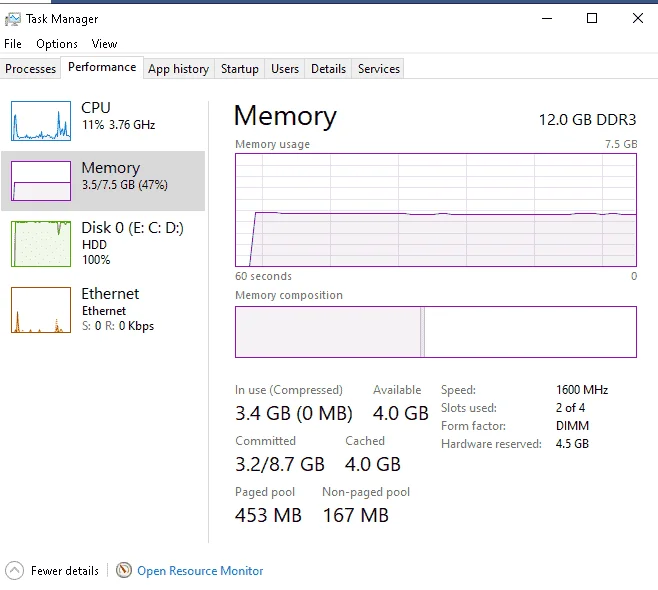Viewport: 658px width, 590px height.
Task: Click the Memory composition bar
Action: tap(436, 332)
